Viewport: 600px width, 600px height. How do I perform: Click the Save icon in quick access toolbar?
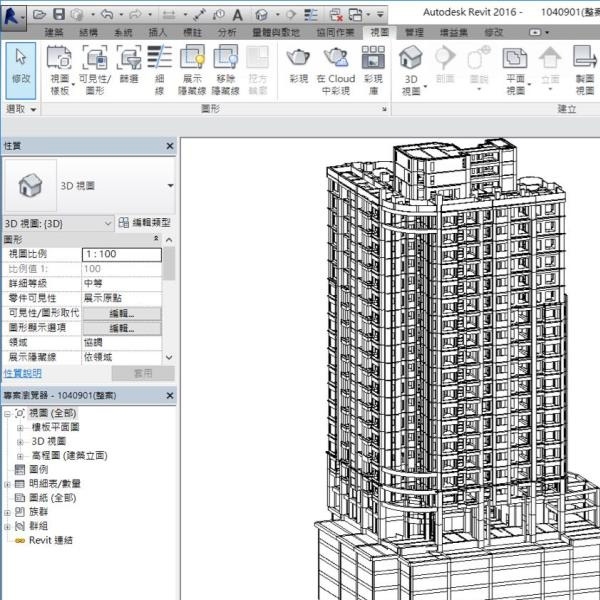tap(59, 14)
